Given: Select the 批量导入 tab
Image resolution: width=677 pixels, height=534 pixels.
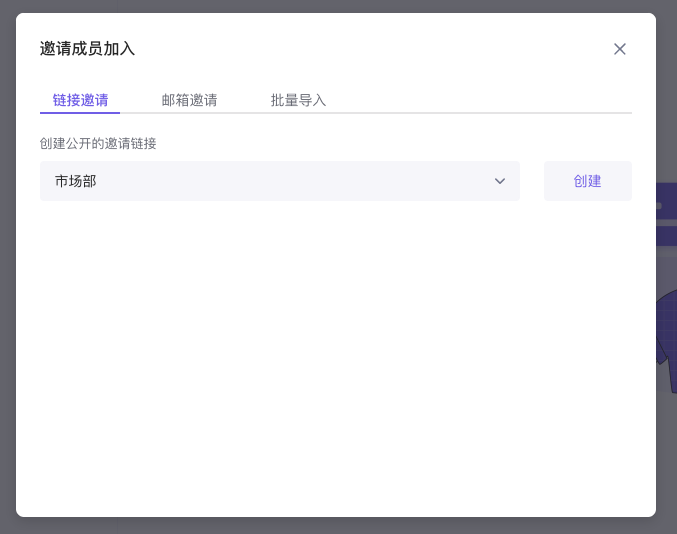Looking at the screenshot, I should 298,100.
